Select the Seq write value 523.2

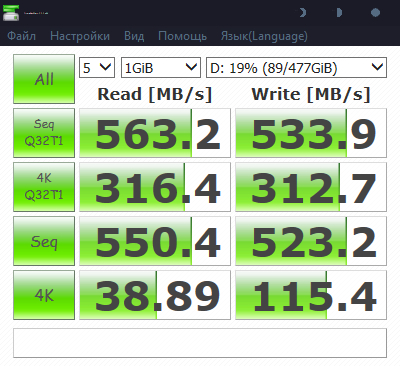coord(311,241)
